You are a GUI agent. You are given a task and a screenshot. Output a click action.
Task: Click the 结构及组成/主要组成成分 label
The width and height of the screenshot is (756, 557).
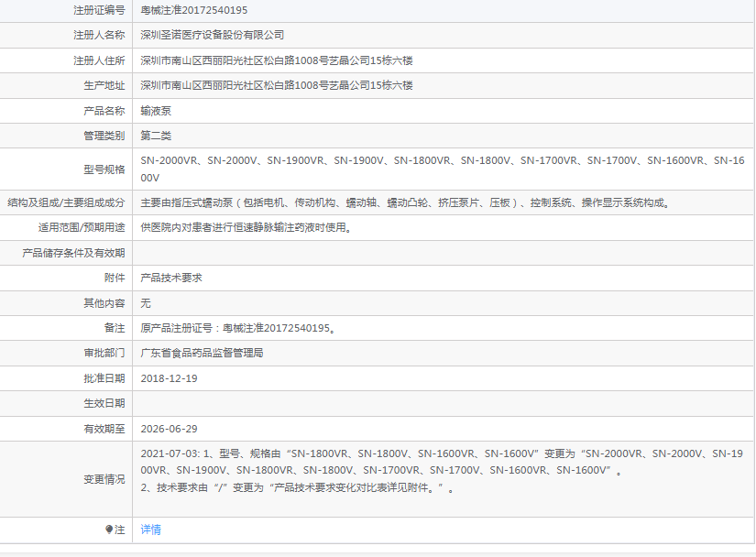click(66, 202)
